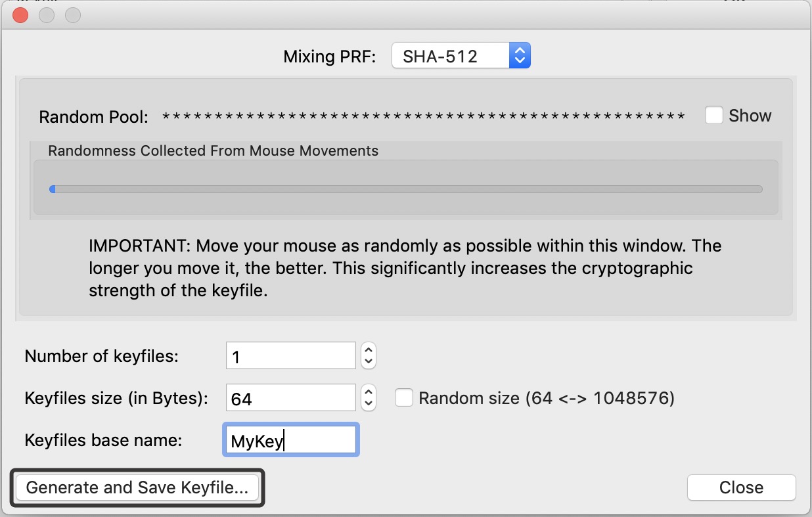Open the Mixing PRF dropdown
812x517 pixels.
click(461, 56)
